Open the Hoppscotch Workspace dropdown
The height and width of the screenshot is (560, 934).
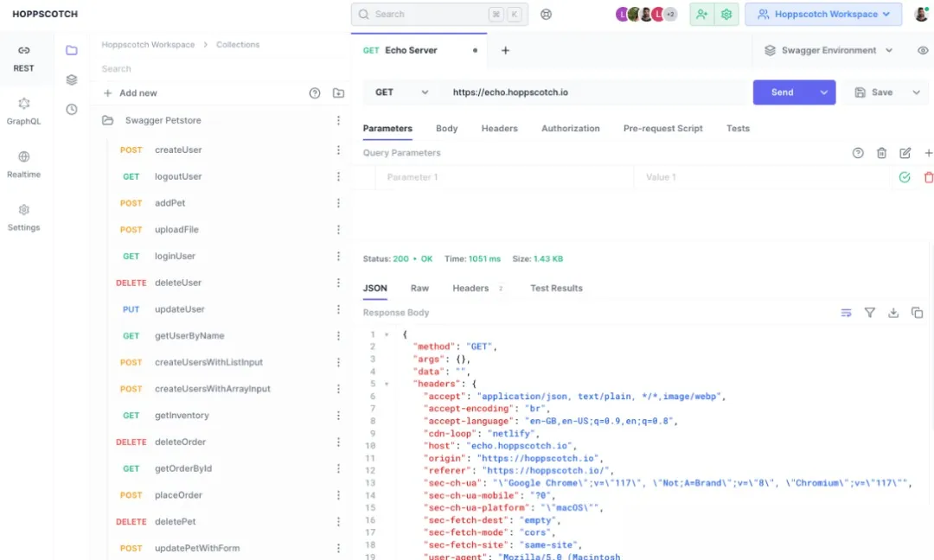click(823, 15)
